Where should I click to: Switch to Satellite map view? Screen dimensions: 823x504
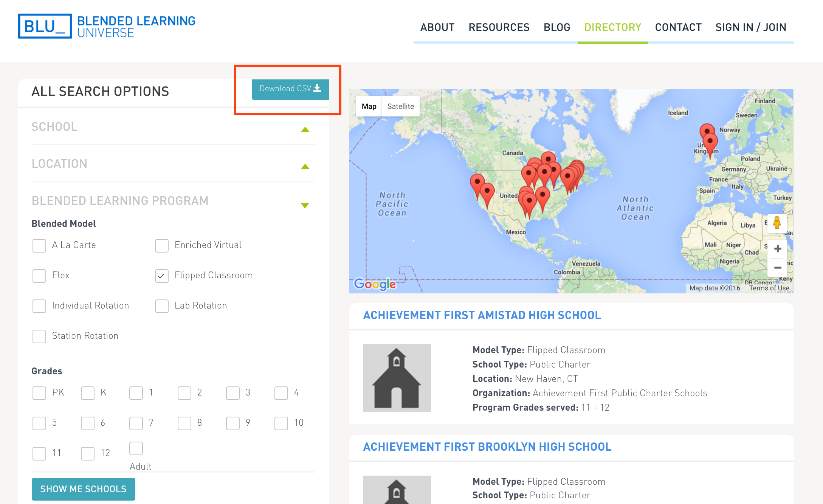coord(400,107)
